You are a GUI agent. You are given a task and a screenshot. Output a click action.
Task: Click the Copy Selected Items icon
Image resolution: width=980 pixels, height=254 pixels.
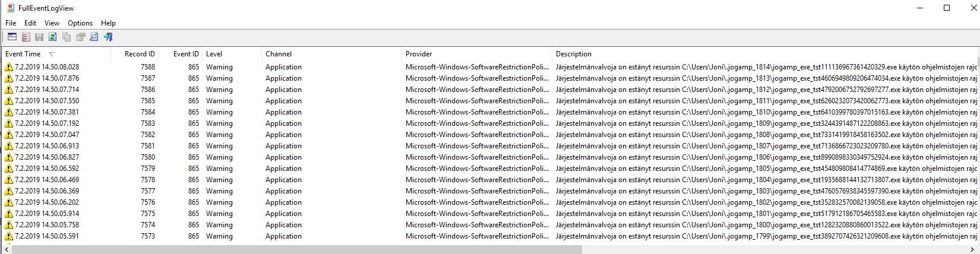[67, 37]
